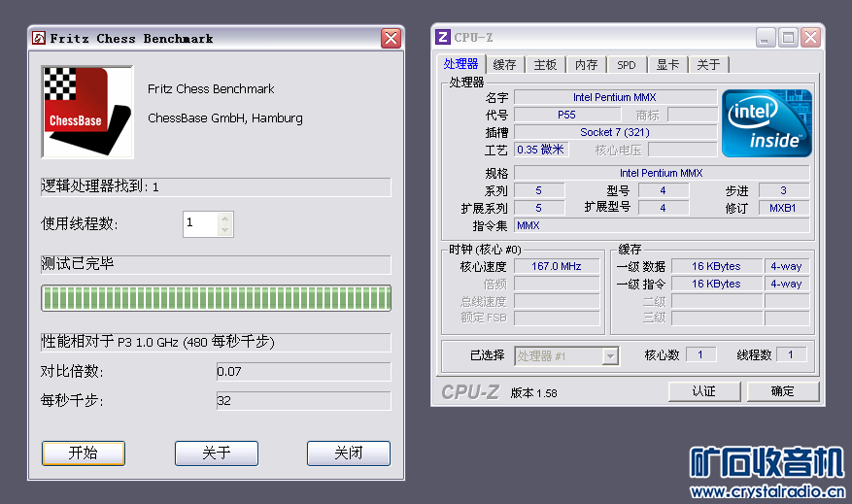Close the CPU-Z window
Viewport: 852px width, 504px height.
coord(810,38)
